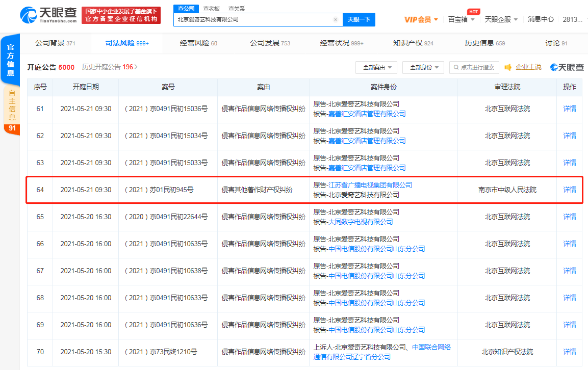Click case number (2020)京0491民初22644号

pos(166,217)
